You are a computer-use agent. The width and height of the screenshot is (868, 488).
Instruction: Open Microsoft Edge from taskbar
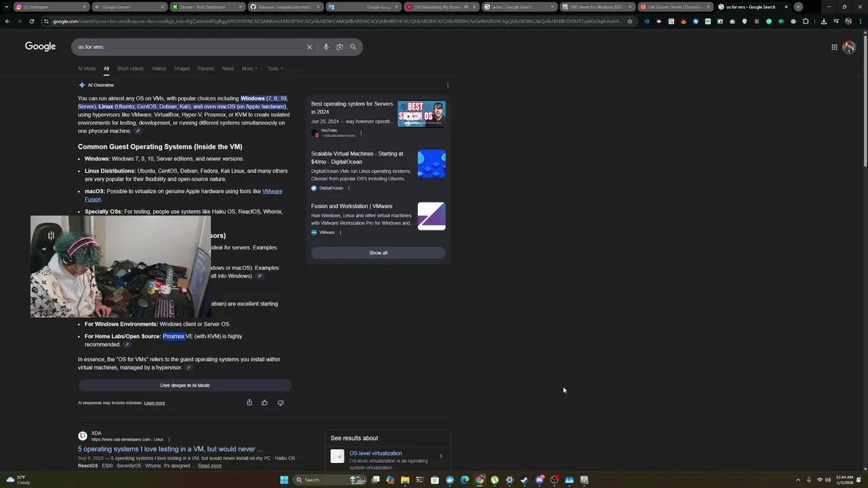tap(465, 480)
